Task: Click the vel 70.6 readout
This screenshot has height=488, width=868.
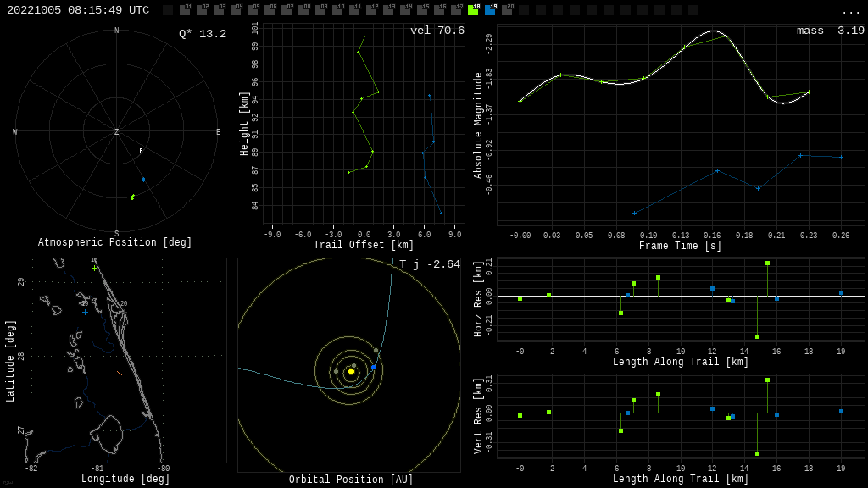Action: tap(437, 30)
